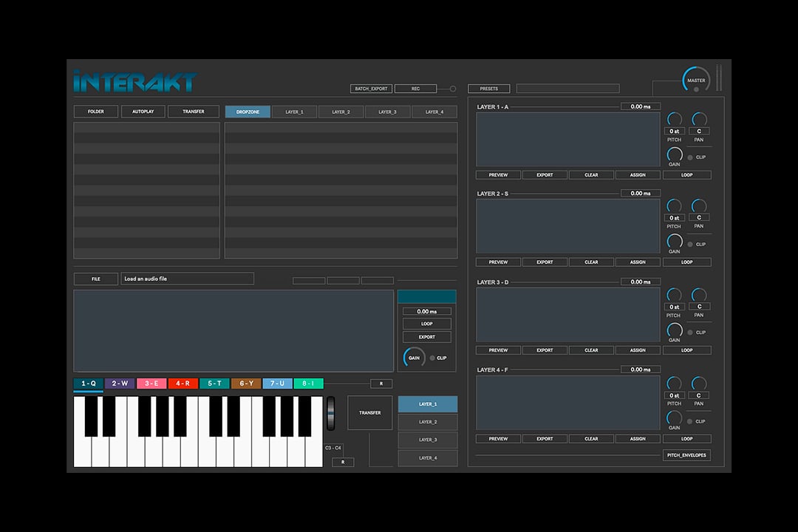Select LAYER_1 transfer target button
Screen dimensions: 798x532
pos(428,404)
